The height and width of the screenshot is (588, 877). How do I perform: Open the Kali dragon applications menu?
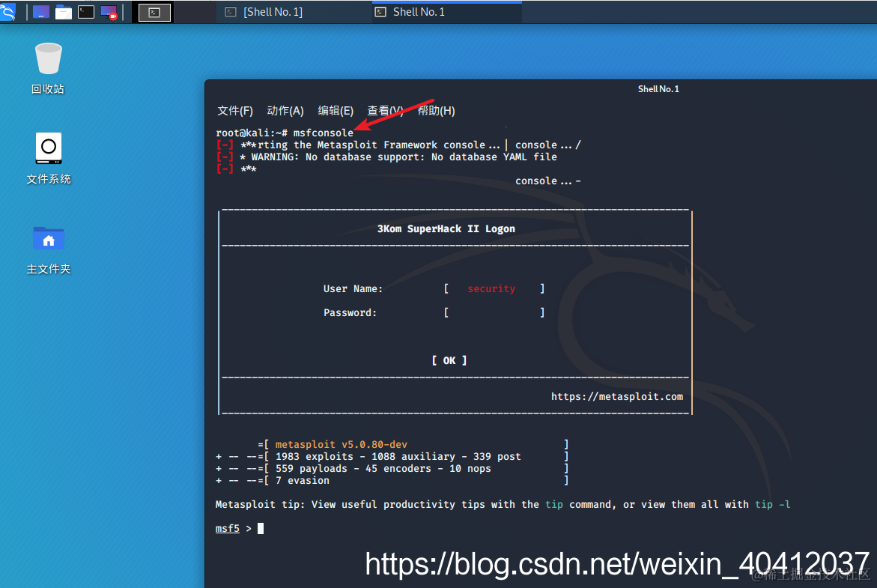point(7,12)
